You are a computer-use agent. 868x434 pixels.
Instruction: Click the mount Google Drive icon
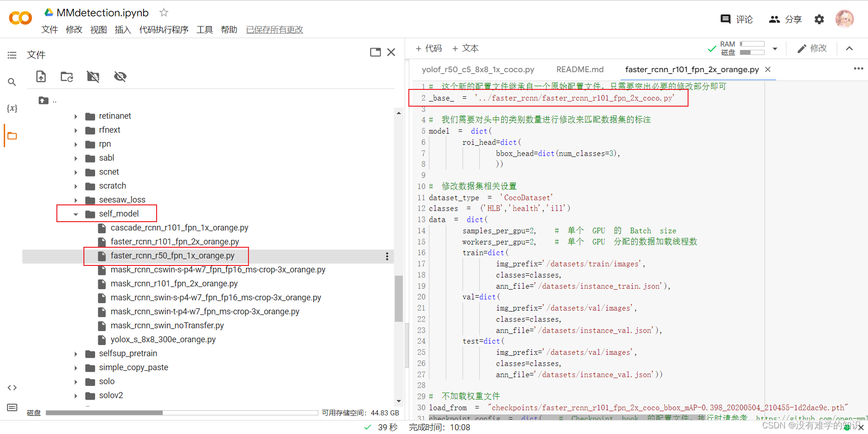click(x=93, y=76)
